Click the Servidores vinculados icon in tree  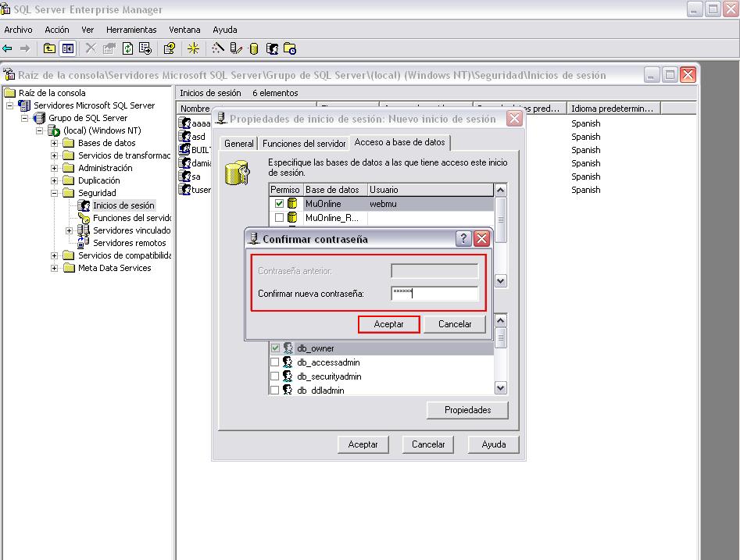[83, 230]
